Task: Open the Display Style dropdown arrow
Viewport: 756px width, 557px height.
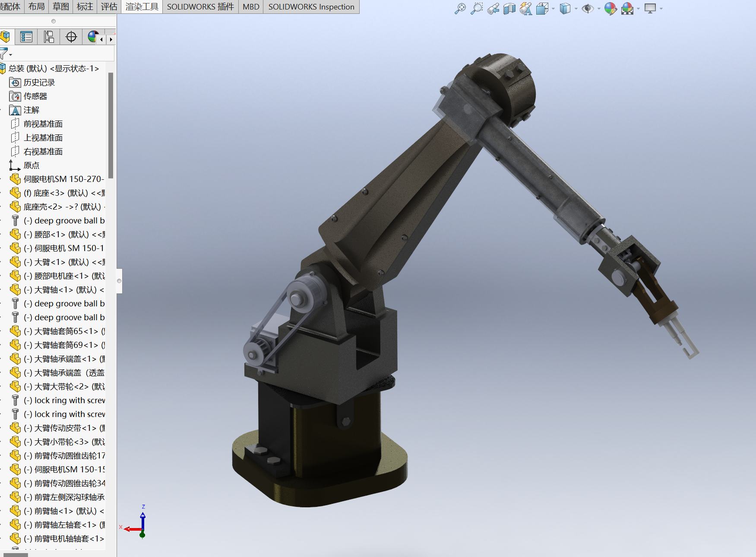Action: coord(576,9)
